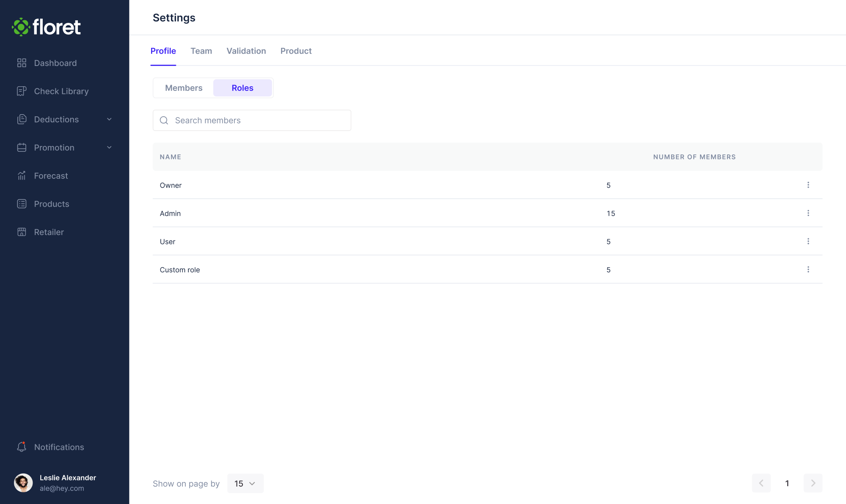Image resolution: width=846 pixels, height=504 pixels.
Task: Open the Products section
Action: click(x=51, y=204)
